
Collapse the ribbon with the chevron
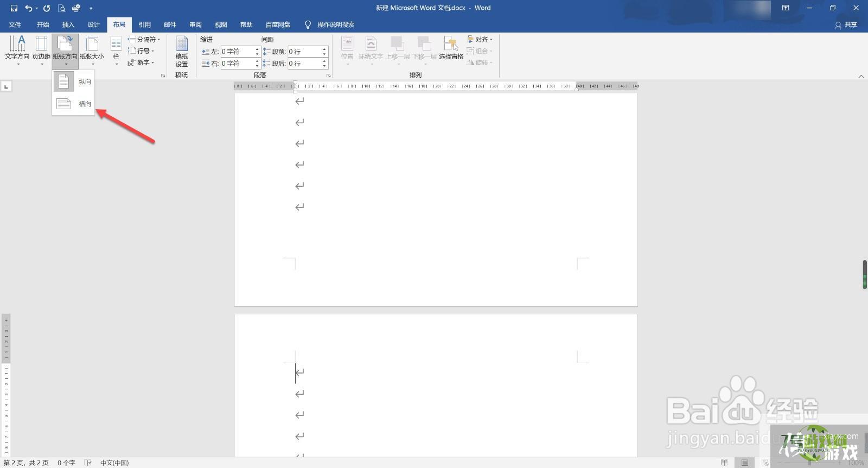861,77
